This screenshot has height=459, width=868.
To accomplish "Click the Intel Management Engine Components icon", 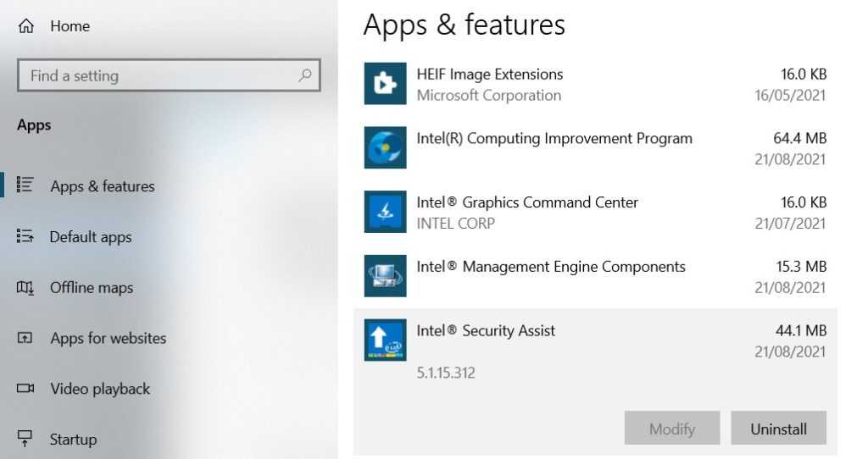I will 385,276.
